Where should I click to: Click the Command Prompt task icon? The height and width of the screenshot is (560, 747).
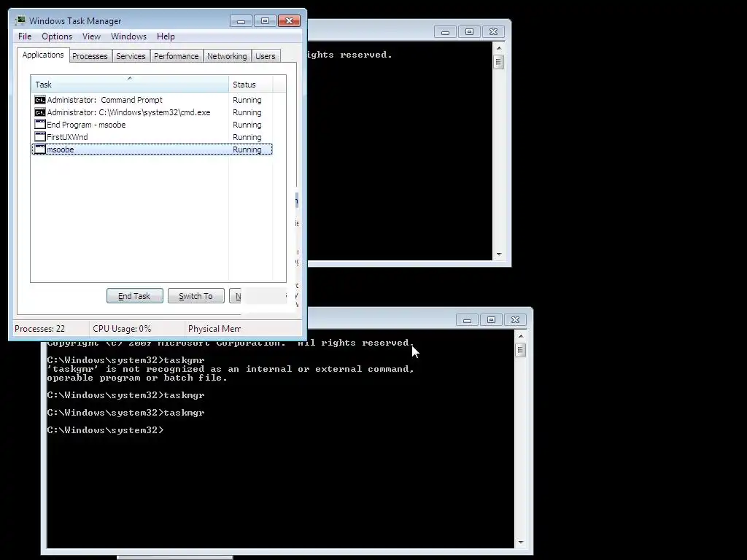(x=40, y=100)
